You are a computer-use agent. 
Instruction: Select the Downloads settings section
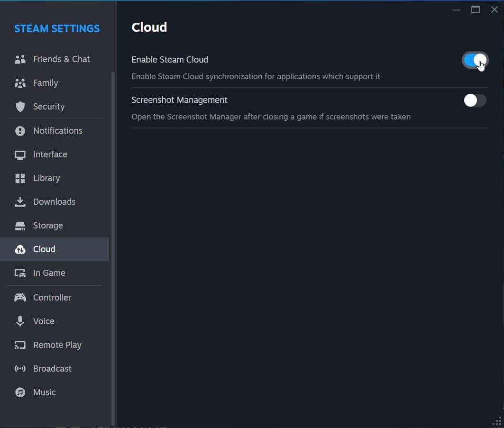[x=55, y=202]
